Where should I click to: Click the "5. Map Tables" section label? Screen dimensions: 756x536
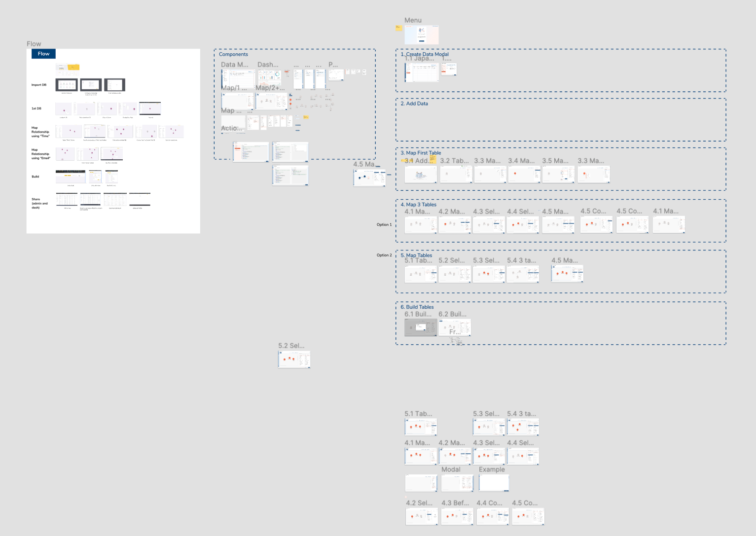point(417,255)
